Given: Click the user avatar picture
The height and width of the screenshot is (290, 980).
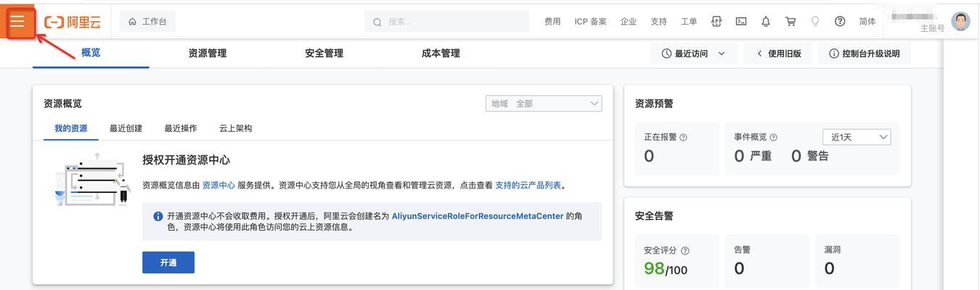Looking at the screenshot, I should tap(960, 21).
